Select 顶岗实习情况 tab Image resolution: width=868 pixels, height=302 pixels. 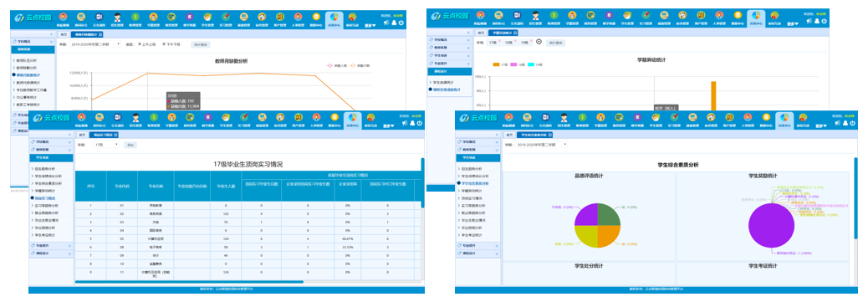tap(103, 135)
